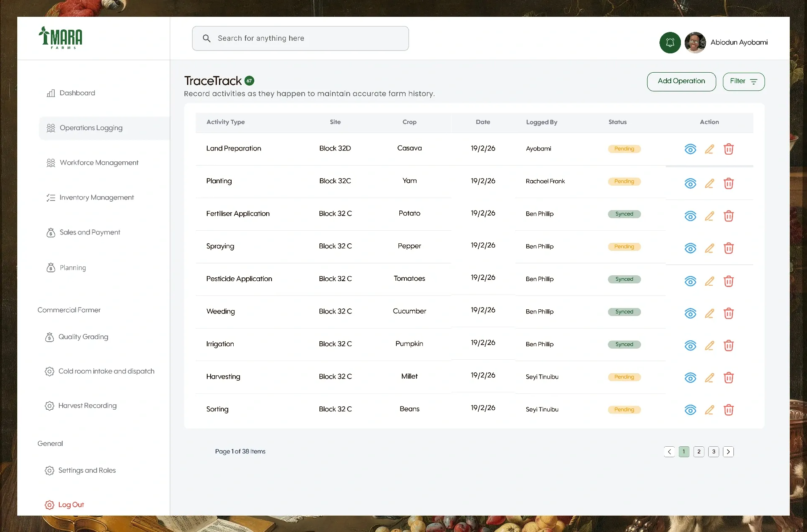
Task: Open Harvest Recording page
Action: [x=81, y=406]
